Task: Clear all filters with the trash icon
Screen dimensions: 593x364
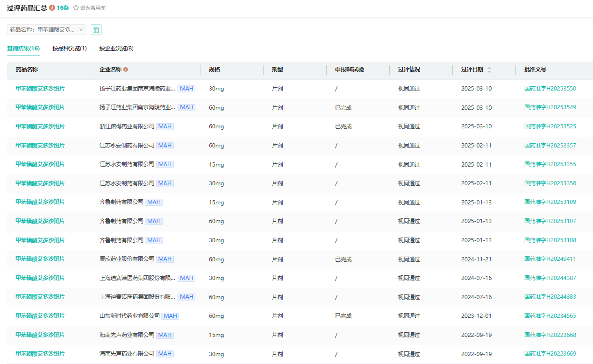Action: point(96,30)
